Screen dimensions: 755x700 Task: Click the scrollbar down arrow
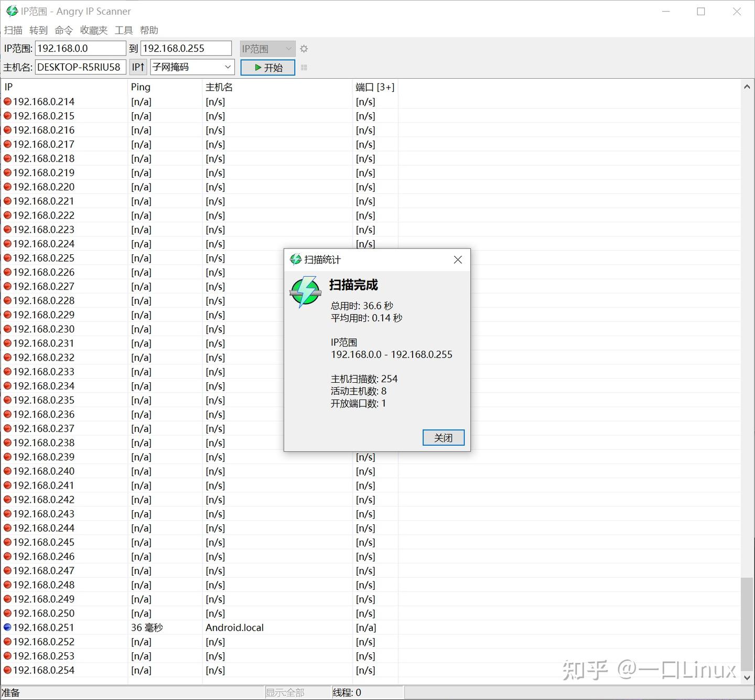click(x=747, y=677)
